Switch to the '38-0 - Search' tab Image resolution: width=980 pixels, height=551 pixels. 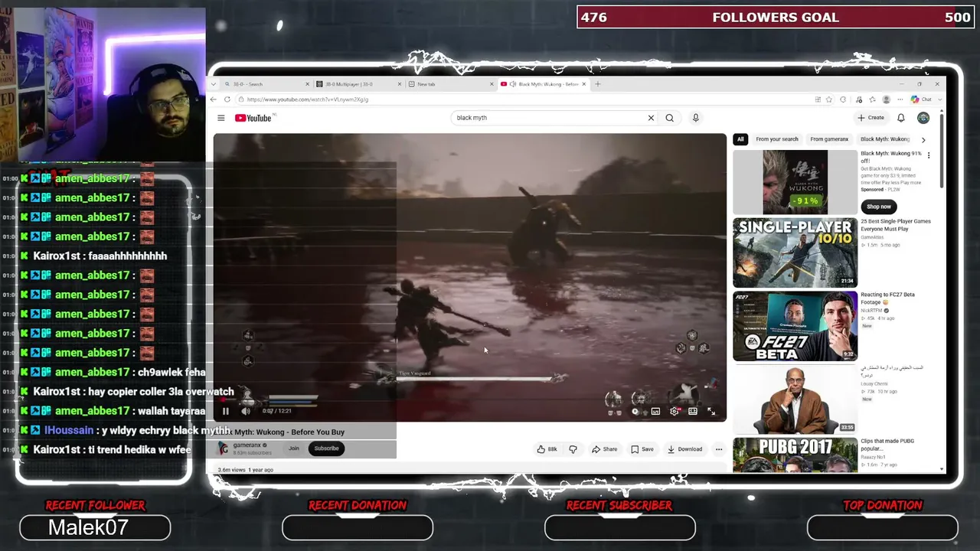click(x=266, y=84)
